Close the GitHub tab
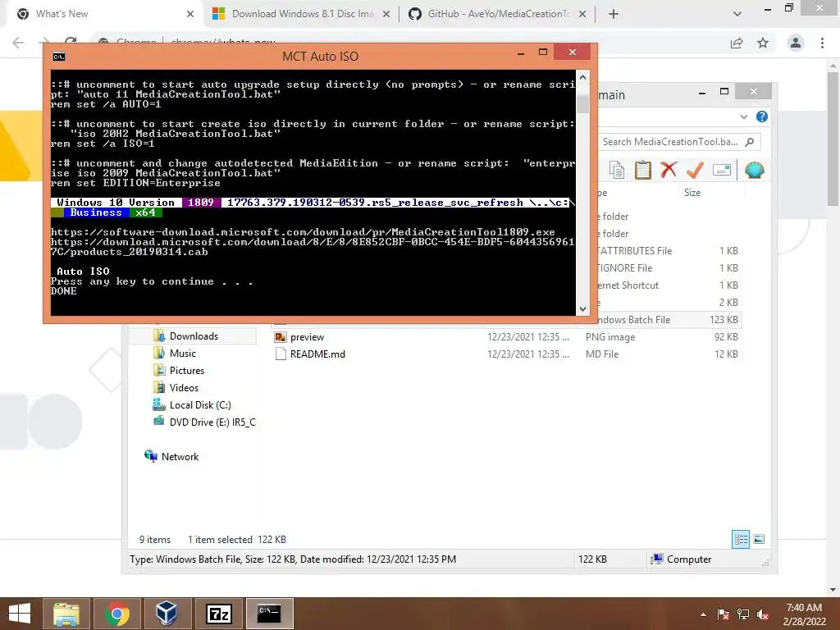 [x=582, y=14]
